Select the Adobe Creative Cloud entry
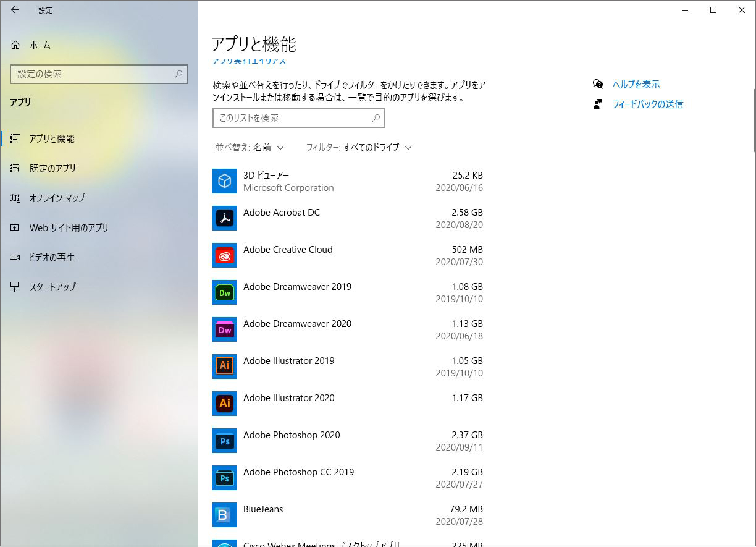Viewport: 756px width, 547px height. pyautogui.click(x=288, y=250)
